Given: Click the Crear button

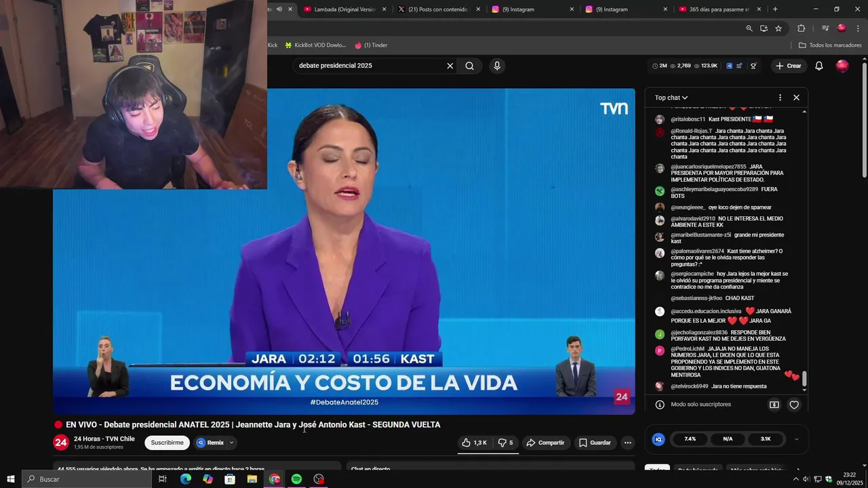Looking at the screenshot, I should click(789, 66).
